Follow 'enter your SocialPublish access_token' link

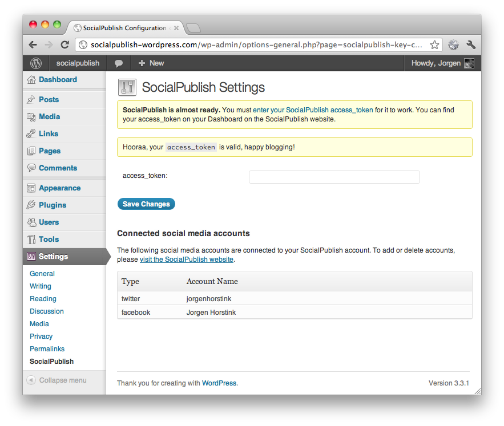click(313, 110)
